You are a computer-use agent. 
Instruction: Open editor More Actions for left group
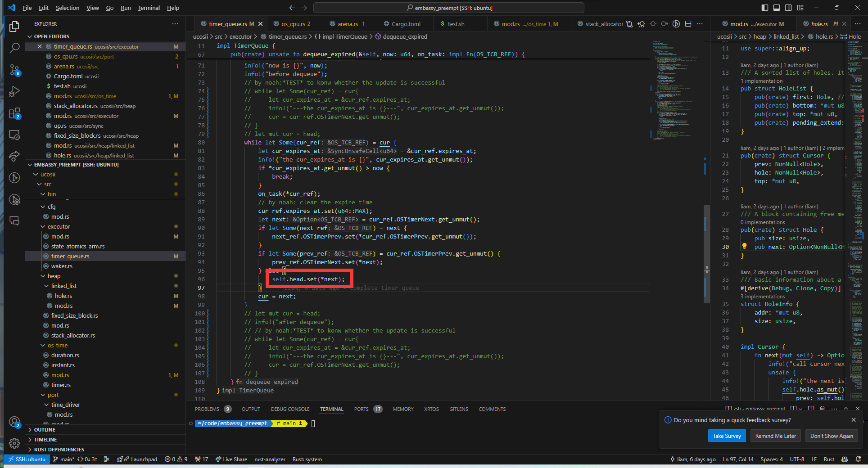[x=700, y=24]
